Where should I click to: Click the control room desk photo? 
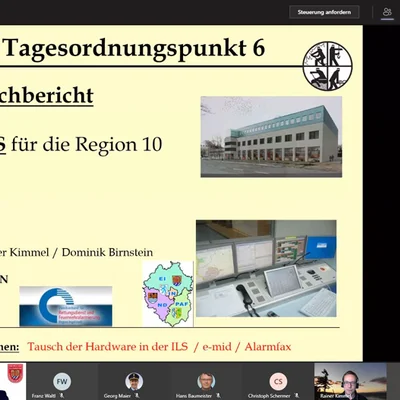coord(266,268)
